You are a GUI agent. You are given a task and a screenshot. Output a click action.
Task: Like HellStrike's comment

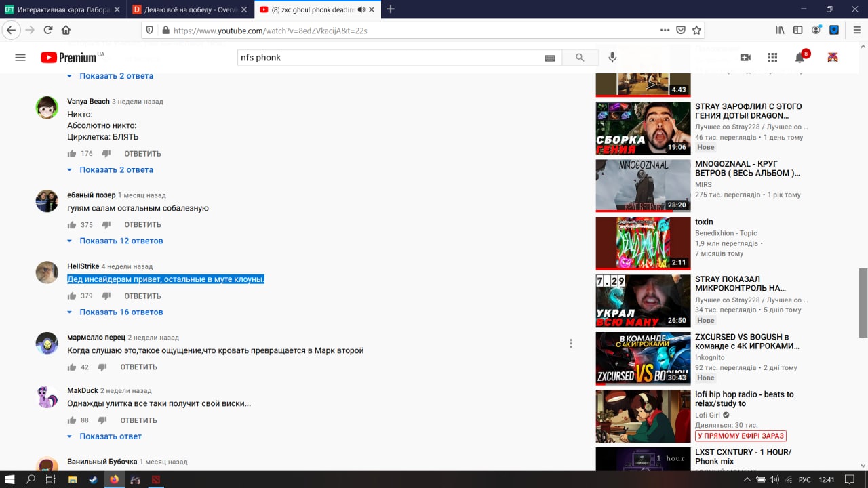[71, 296]
